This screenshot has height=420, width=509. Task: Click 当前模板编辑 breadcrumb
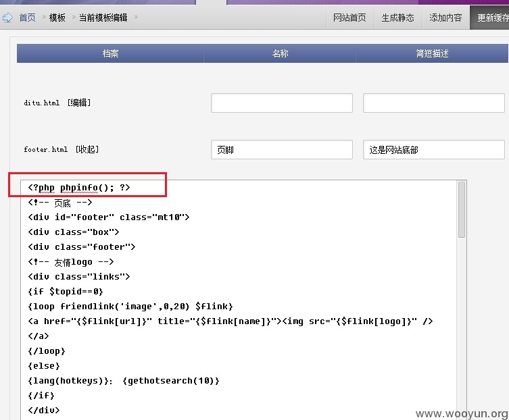(103, 18)
